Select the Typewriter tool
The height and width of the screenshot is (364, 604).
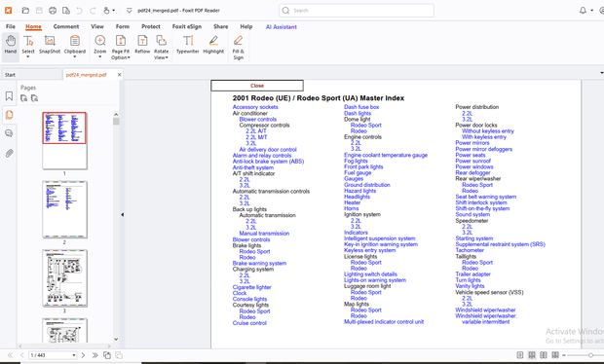(x=188, y=44)
